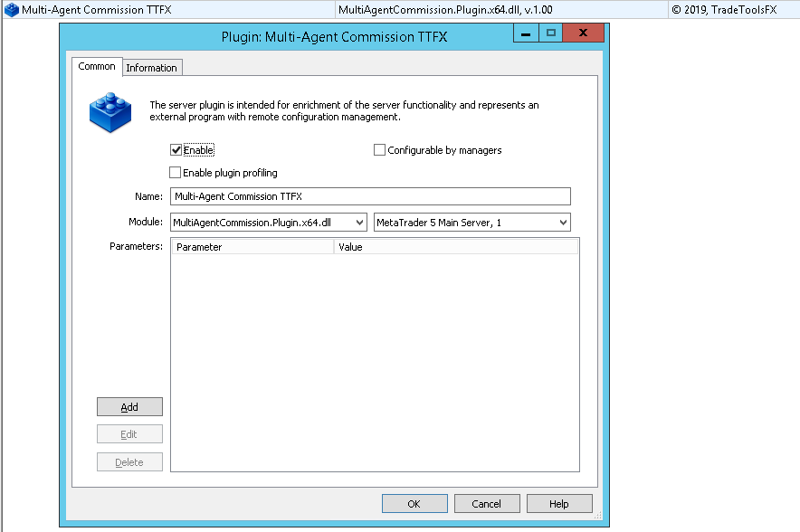The width and height of the screenshot is (800, 532).
Task: Switch to the Information tab
Action: coord(151,68)
